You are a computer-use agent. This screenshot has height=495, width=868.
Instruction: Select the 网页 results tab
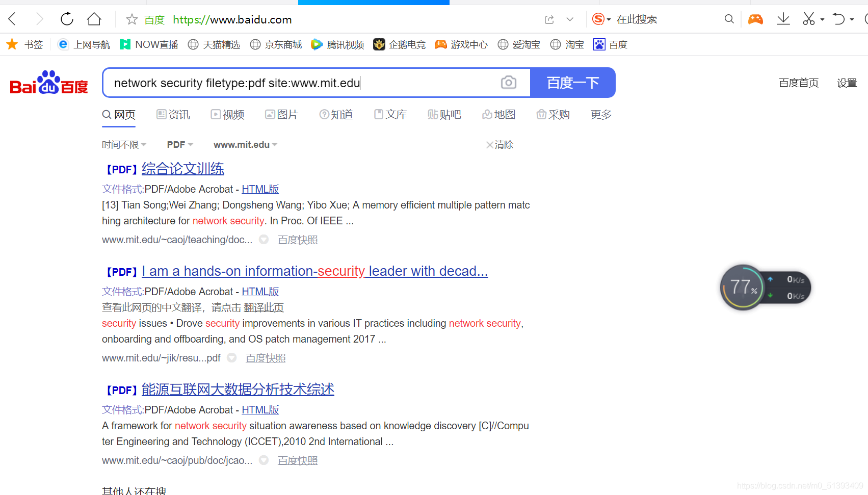119,115
